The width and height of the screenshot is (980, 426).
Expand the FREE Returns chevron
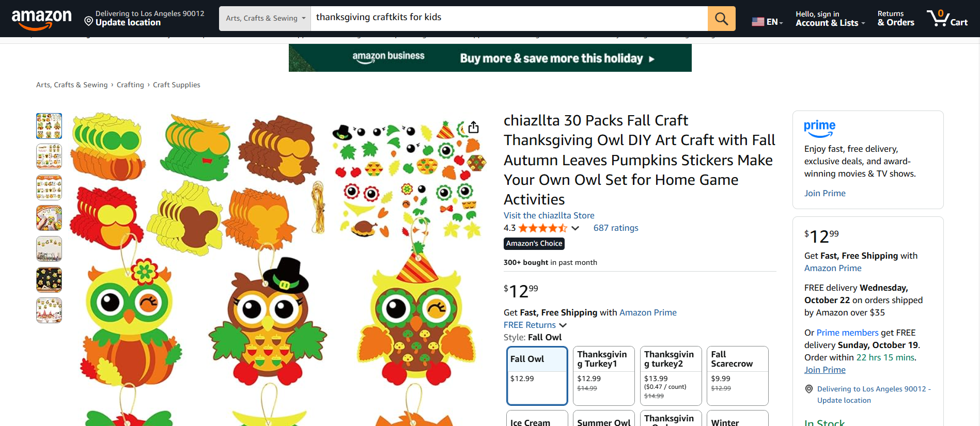click(x=563, y=325)
